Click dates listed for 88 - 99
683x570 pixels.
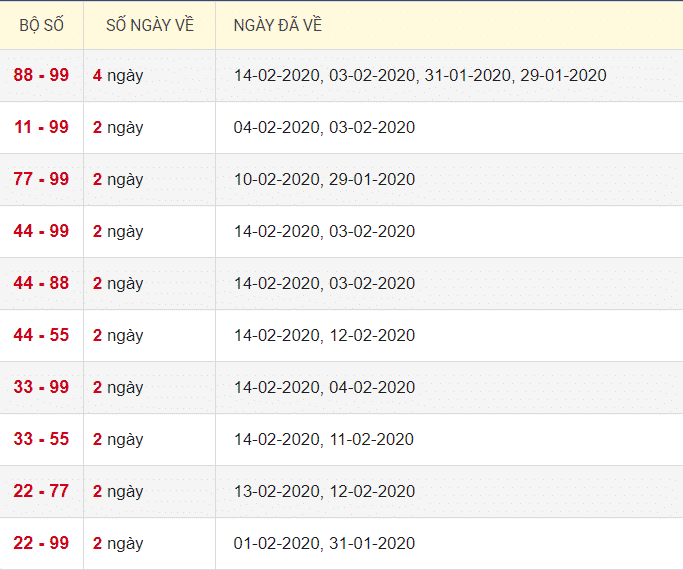click(420, 75)
